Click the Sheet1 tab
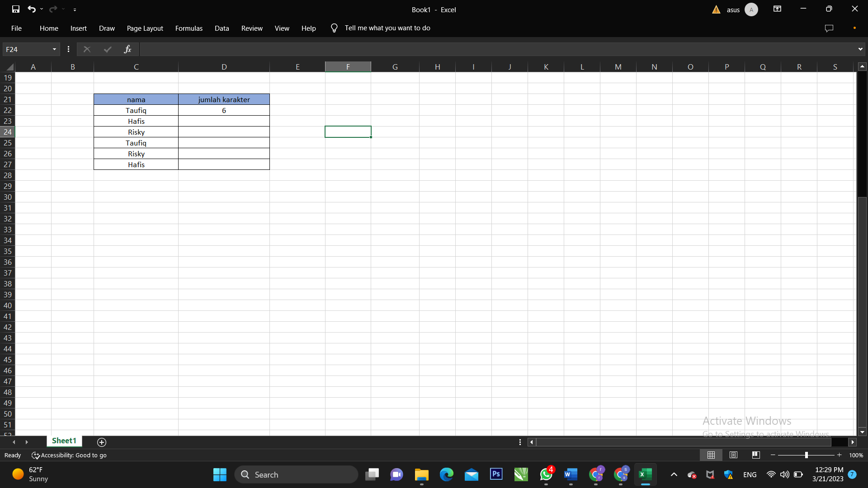 (64, 441)
